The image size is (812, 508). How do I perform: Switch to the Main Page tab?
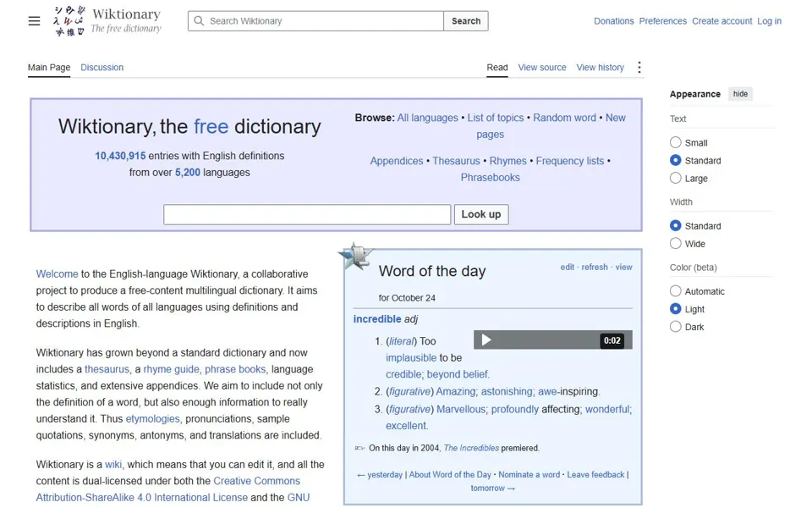(49, 68)
